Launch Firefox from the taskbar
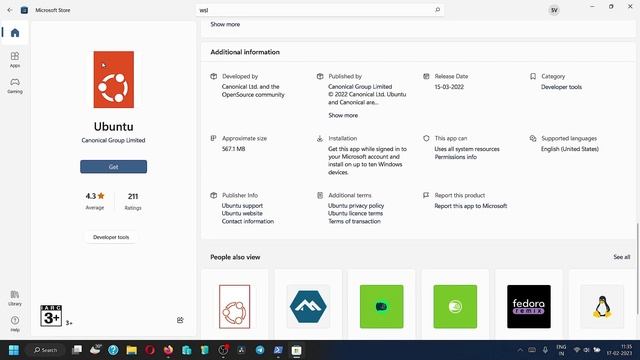640x360 pixels. pyautogui.click(x=168, y=350)
